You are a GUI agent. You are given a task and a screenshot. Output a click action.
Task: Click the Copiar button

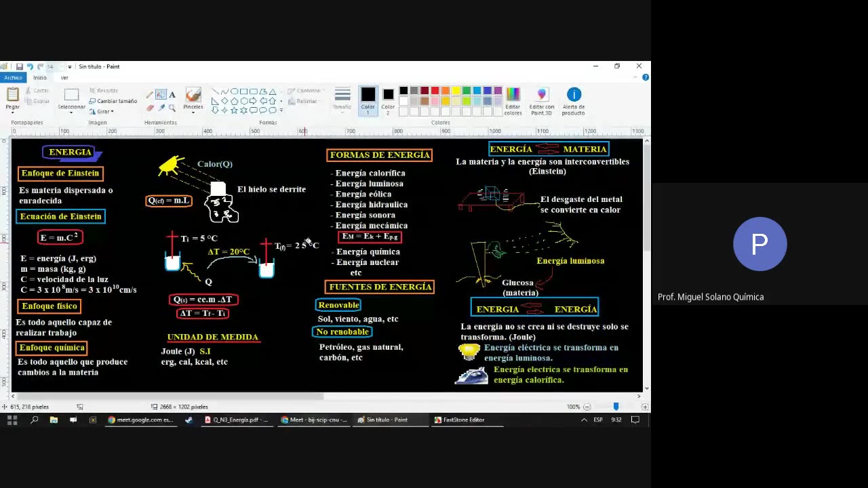click(37, 101)
